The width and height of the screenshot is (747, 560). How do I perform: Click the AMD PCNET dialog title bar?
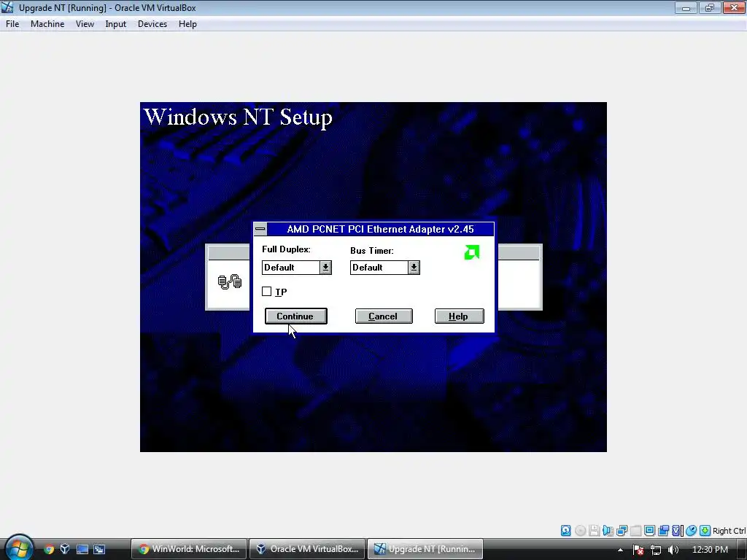coord(380,229)
